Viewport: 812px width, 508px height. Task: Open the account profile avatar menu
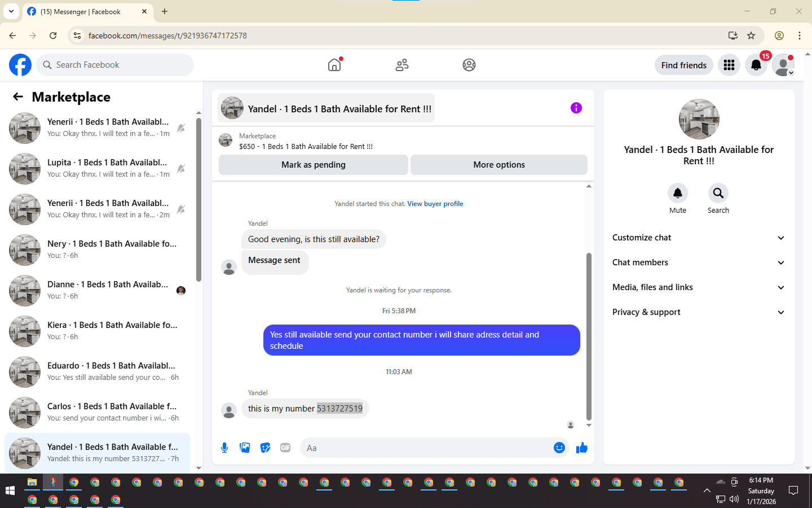[x=783, y=65]
